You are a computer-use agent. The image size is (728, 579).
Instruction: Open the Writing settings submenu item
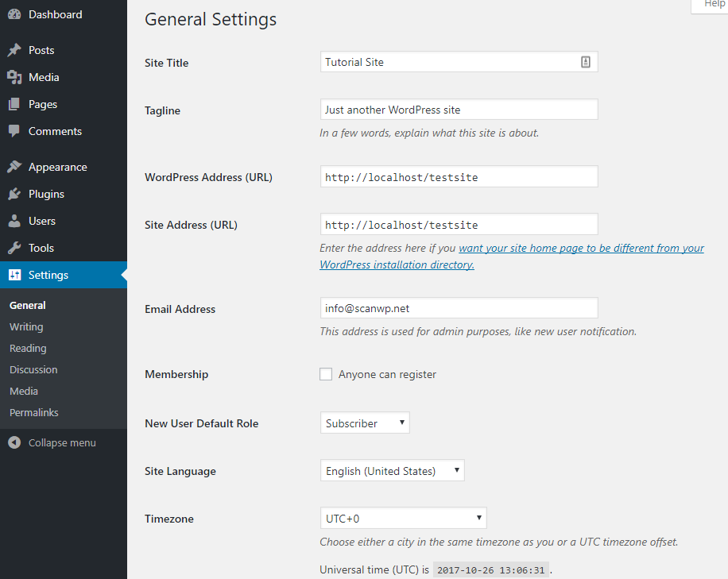[26, 326]
